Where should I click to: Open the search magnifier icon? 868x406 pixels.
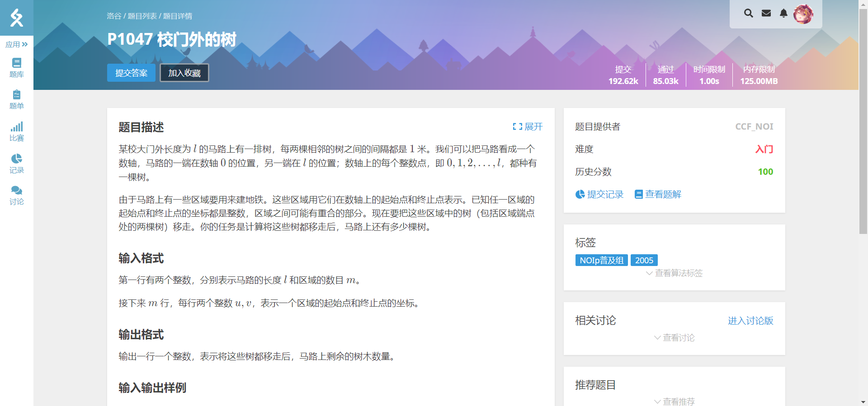tap(748, 13)
